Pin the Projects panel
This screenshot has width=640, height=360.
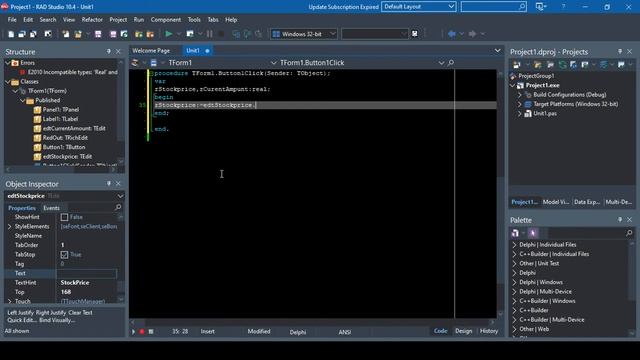pyautogui.click(x=620, y=51)
